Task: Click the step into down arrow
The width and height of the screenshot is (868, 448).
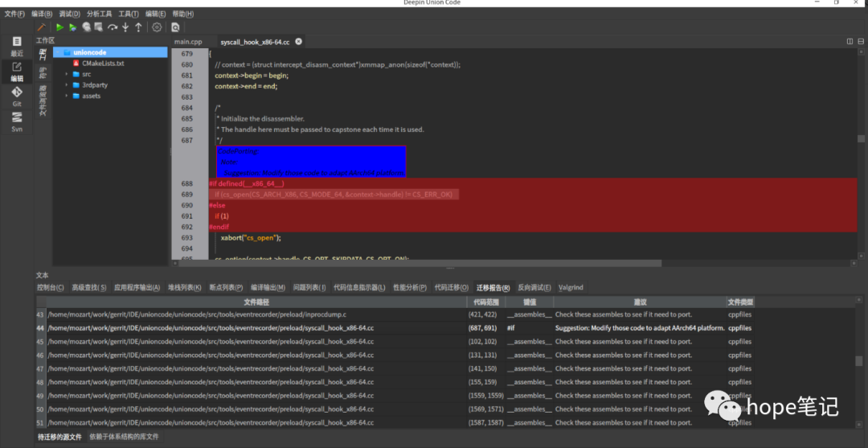Action: click(125, 27)
